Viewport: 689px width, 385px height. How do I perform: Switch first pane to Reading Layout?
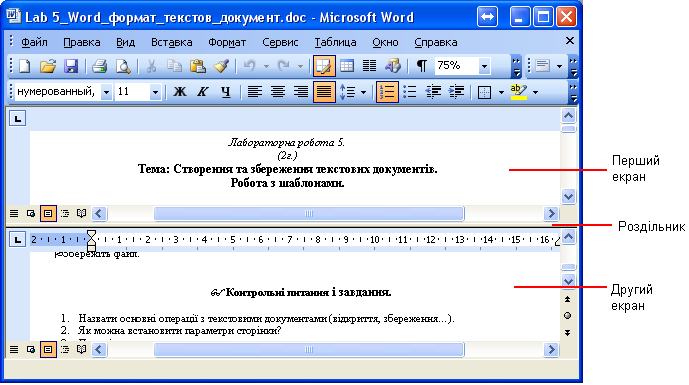pyautogui.click(x=82, y=214)
